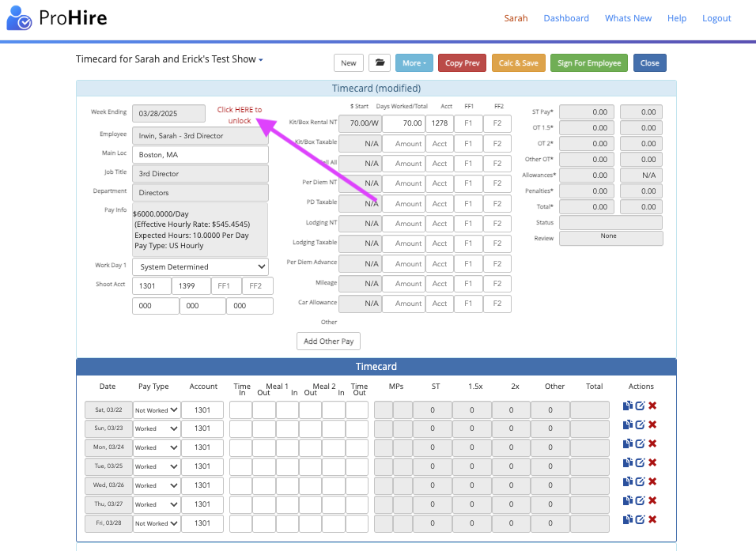Copy the Sun, 03/23 row

pyautogui.click(x=627, y=425)
